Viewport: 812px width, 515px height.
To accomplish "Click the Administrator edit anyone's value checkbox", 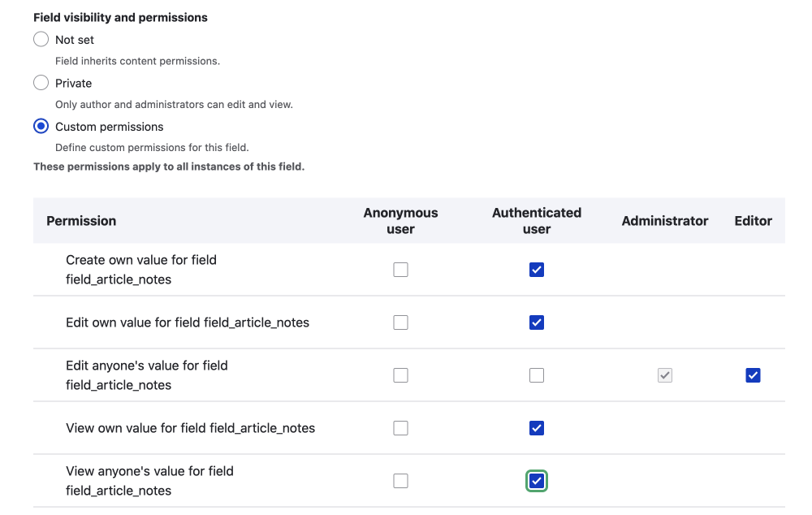I will 665,374.
